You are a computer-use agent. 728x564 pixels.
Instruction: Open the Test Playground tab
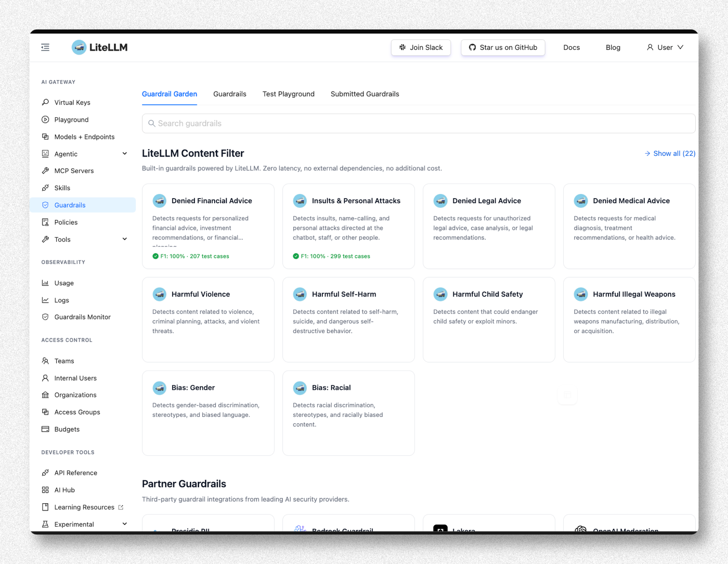click(289, 94)
